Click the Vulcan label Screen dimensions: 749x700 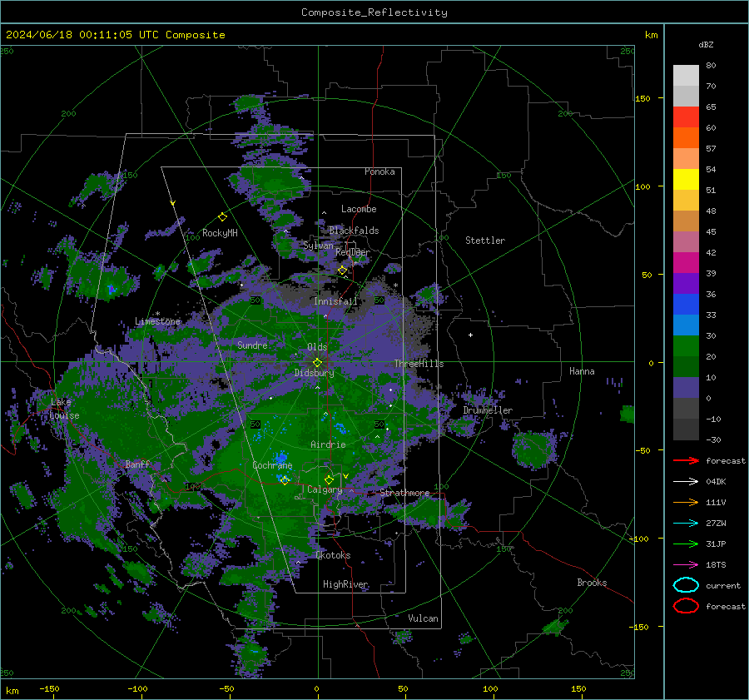tap(423, 618)
